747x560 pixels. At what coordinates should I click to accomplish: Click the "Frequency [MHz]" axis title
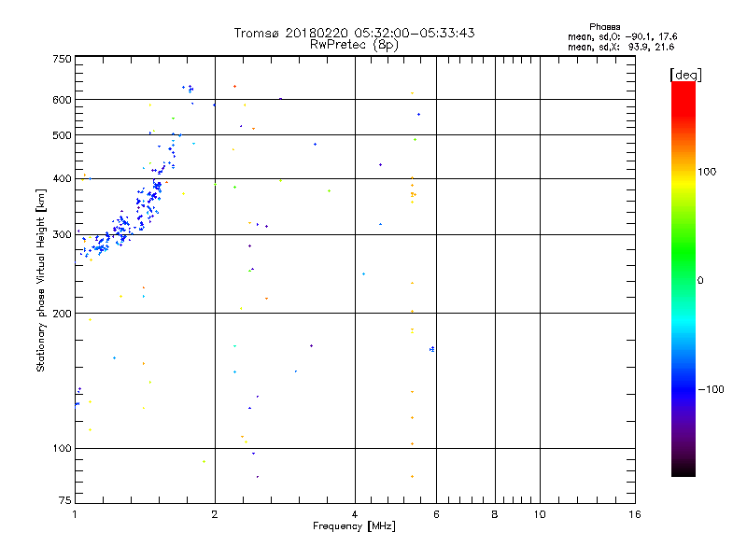point(354,526)
